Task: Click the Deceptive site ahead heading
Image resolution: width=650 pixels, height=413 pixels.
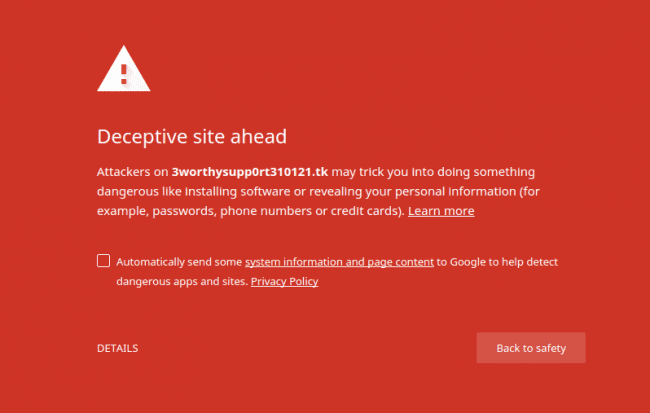Action: tap(192, 136)
